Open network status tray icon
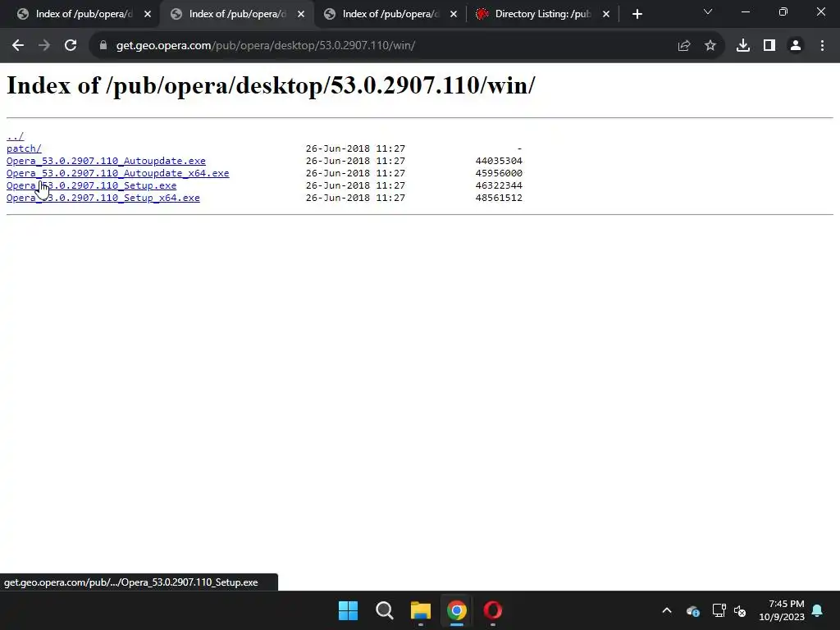The width and height of the screenshot is (840, 630). tap(719, 610)
